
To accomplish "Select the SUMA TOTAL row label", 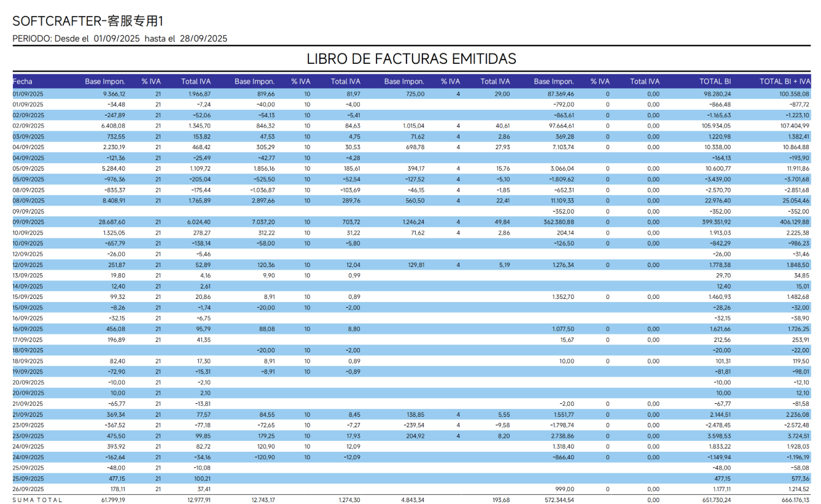I will pos(37,500).
